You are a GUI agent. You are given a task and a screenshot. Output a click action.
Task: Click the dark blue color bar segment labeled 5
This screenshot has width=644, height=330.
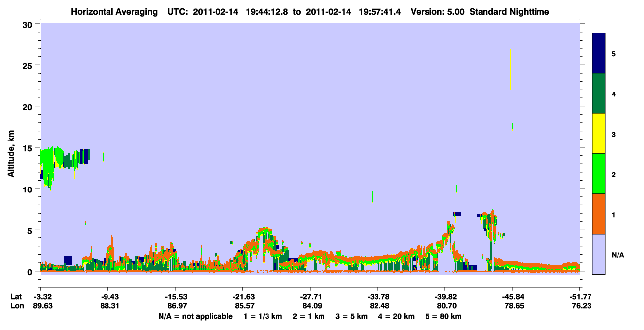(x=599, y=53)
